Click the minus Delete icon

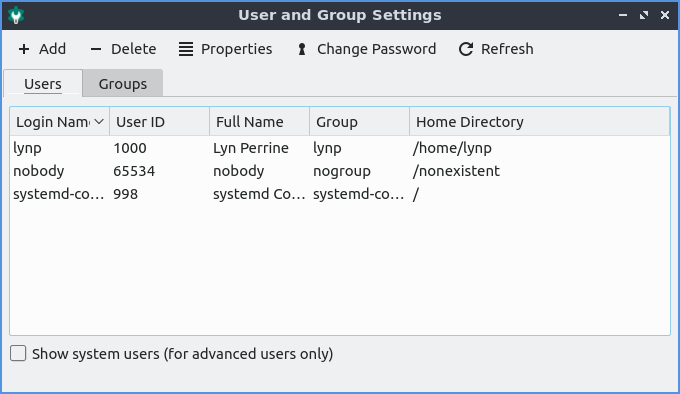point(96,49)
